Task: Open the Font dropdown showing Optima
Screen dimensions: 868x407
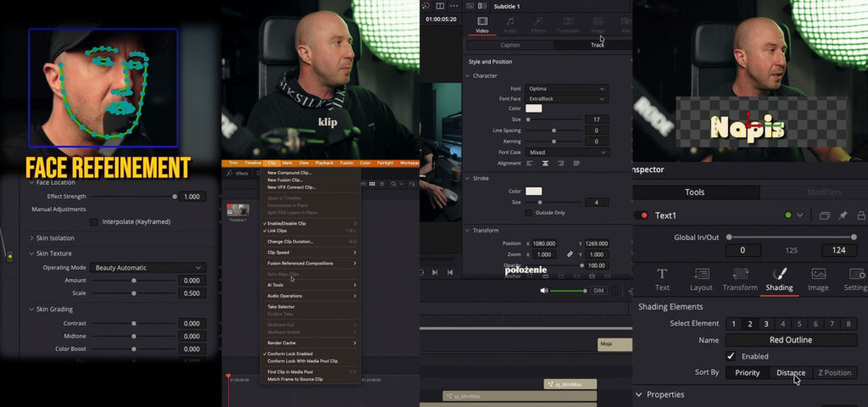Action: (567, 88)
